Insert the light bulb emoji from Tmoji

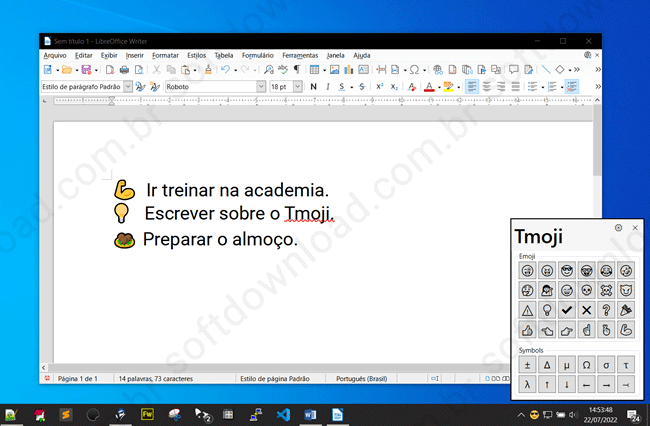tap(549, 309)
